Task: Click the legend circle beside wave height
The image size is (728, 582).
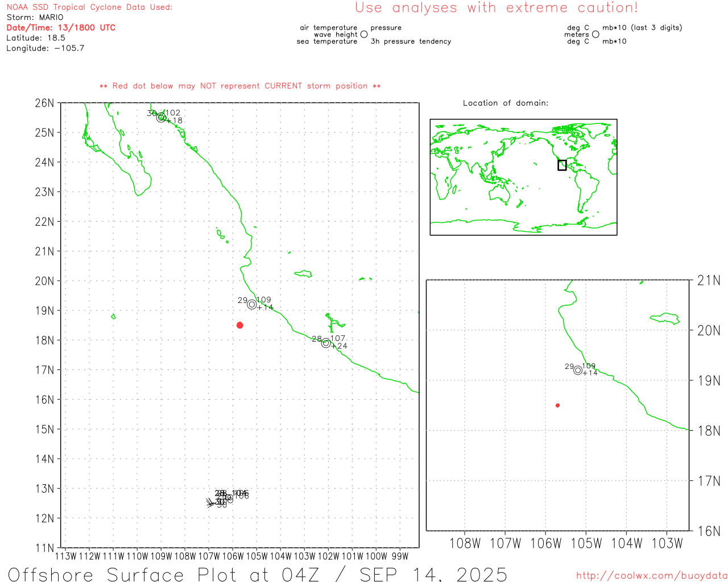Action: 364,34
